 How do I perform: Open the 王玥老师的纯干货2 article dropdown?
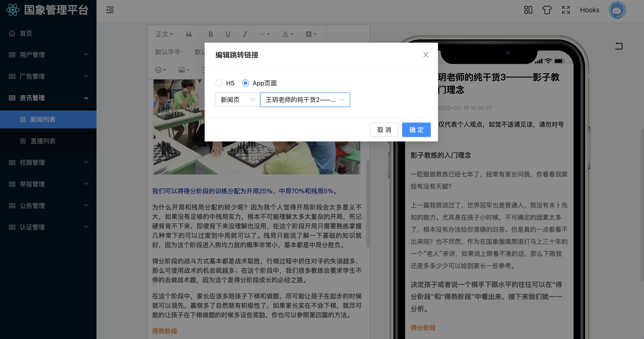(305, 100)
